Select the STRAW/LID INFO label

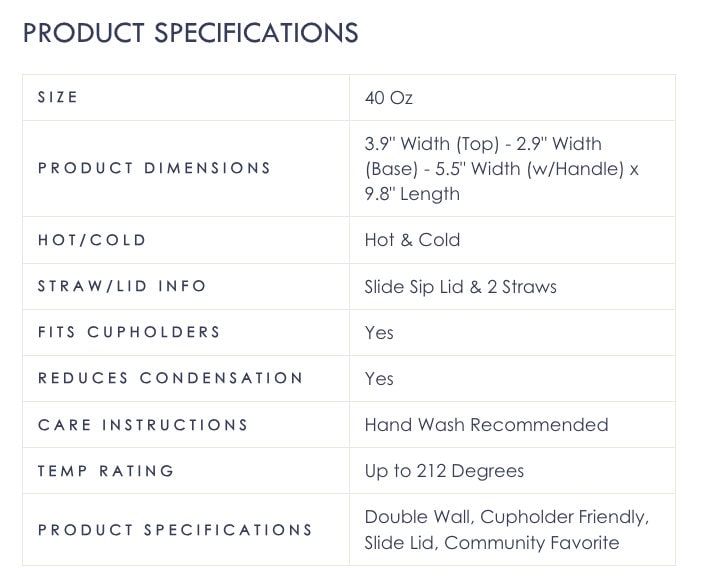click(x=122, y=286)
